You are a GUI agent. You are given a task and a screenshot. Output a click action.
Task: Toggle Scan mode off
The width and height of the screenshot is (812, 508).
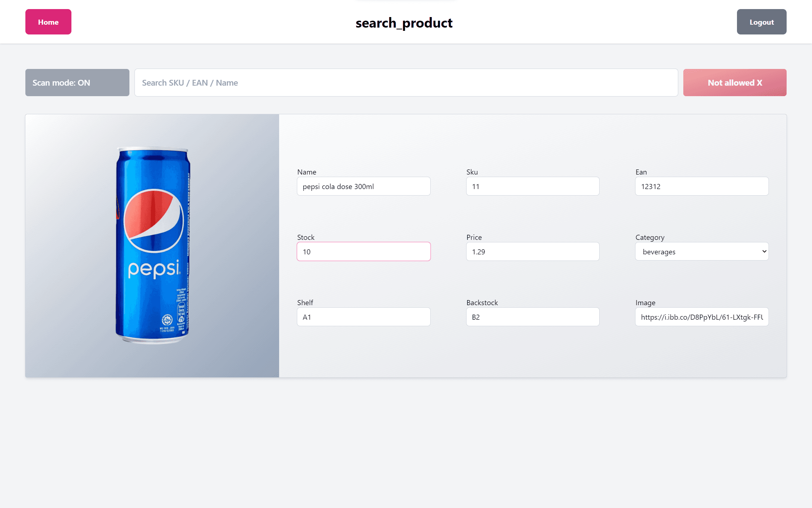[77, 83]
